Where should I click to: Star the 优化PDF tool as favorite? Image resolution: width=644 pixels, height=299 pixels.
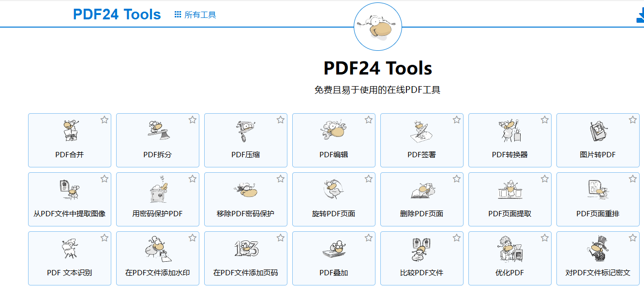tap(545, 238)
